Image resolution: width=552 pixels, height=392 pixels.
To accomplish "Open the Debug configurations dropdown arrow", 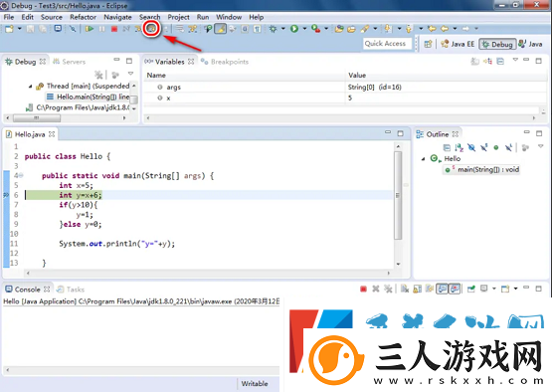I will pyautogui.click(x=282, y=29).
